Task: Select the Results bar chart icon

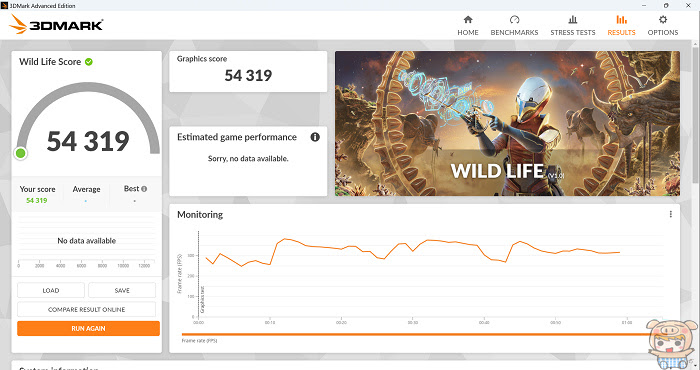Action: click(x=621, y=20)
